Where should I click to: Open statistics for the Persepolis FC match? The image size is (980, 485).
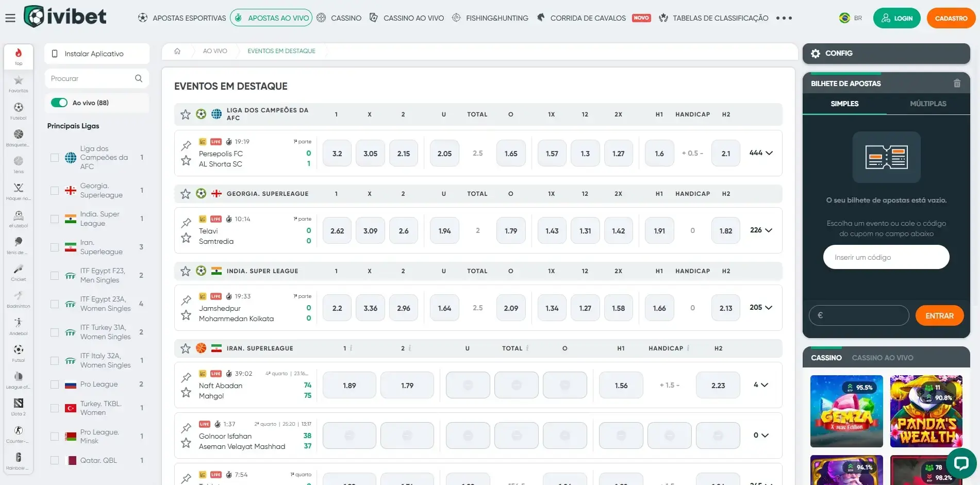(203, 141)
